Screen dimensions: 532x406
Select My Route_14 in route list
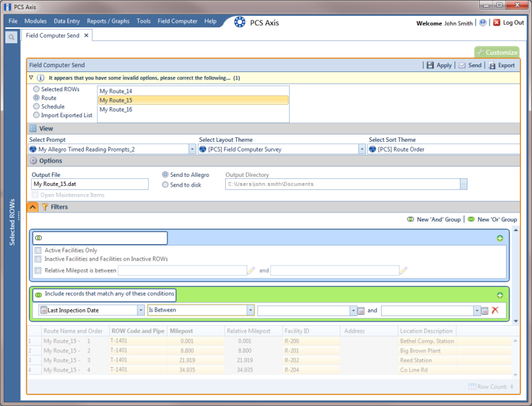click(x=194, y=91)
